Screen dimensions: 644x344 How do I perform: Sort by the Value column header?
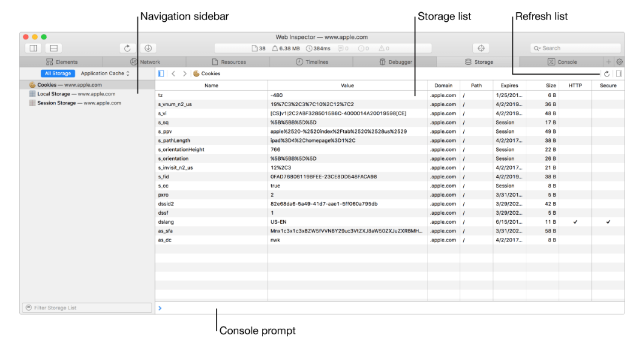point(347,86)
